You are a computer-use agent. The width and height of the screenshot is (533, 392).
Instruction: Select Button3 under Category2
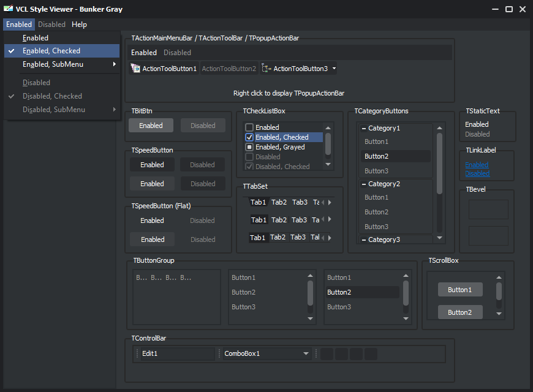click(396, 227)
